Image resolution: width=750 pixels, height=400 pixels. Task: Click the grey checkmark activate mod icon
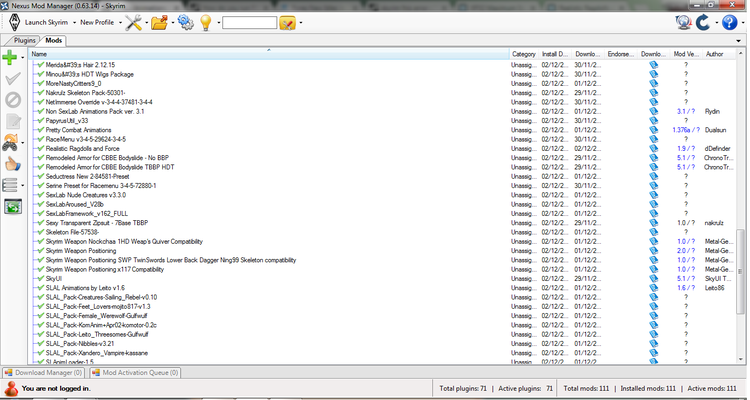[13, 78]
